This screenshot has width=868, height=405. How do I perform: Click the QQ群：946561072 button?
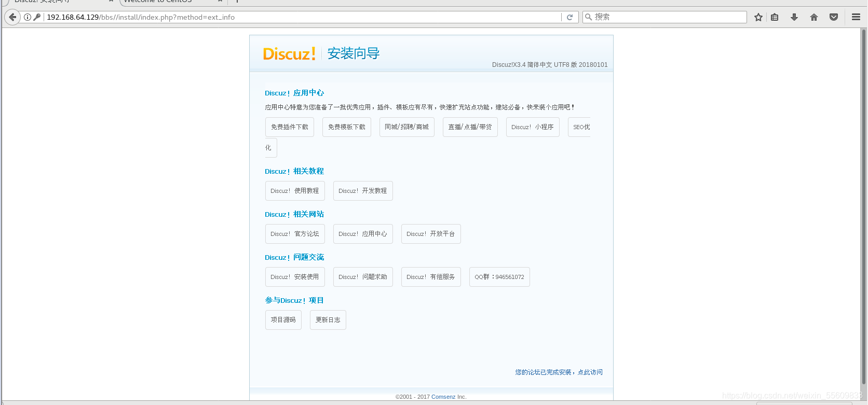click(x=499, y=277)
